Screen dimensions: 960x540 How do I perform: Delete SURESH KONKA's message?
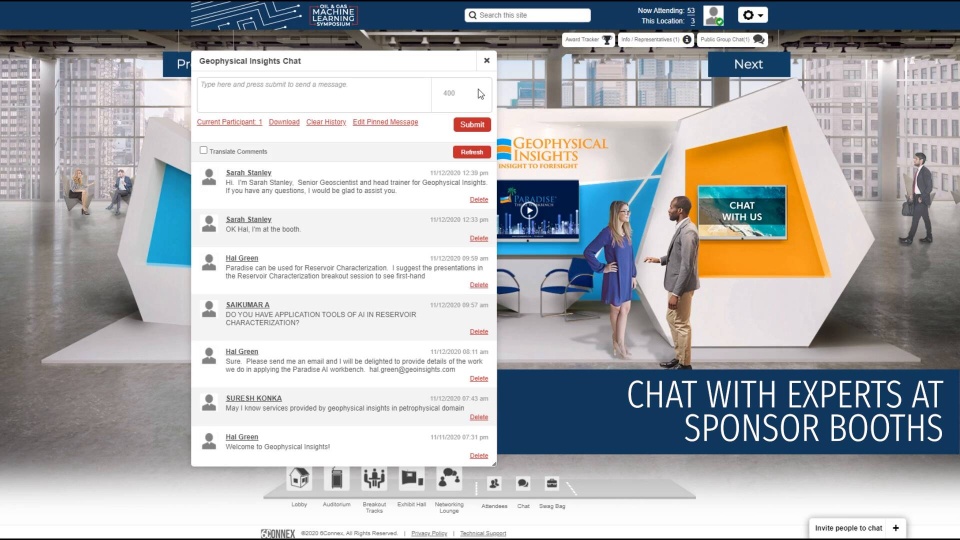click(x=479, y=417)
